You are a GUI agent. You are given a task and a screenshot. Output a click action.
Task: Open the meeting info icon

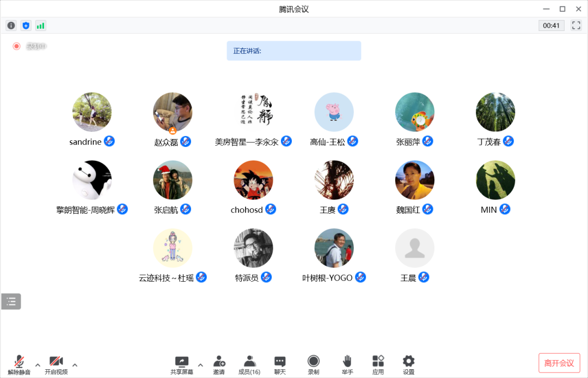11,25
